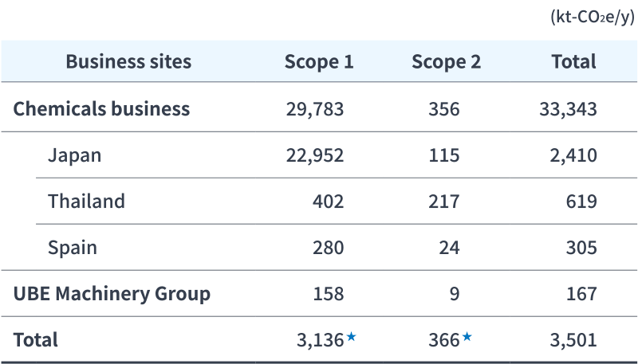The image size is (638, 364).
Task: Select grand total value 3,501
Action: click(x=573, y=340)
